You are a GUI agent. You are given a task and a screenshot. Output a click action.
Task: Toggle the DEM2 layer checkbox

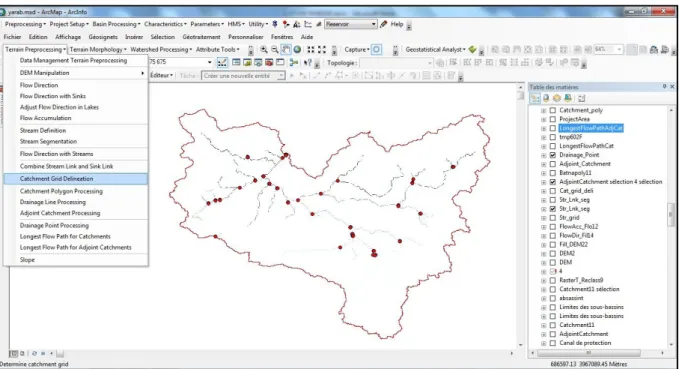(x=553, y=253)
